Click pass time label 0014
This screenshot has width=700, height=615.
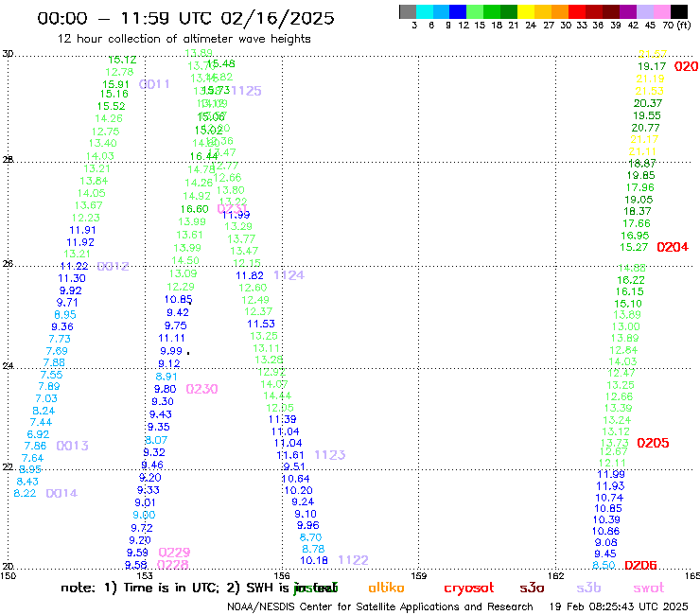(x=61, y=493)
